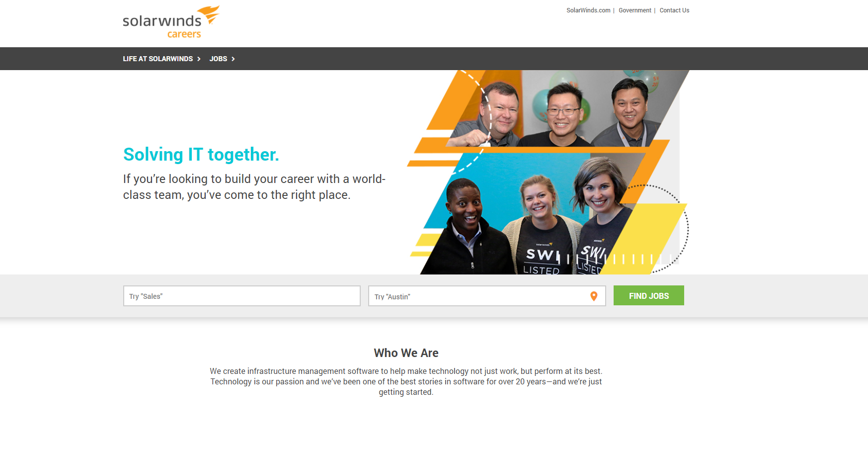
Task: Expand the Jobs menu chevron arrow
Action: click(x=233, y=59)
